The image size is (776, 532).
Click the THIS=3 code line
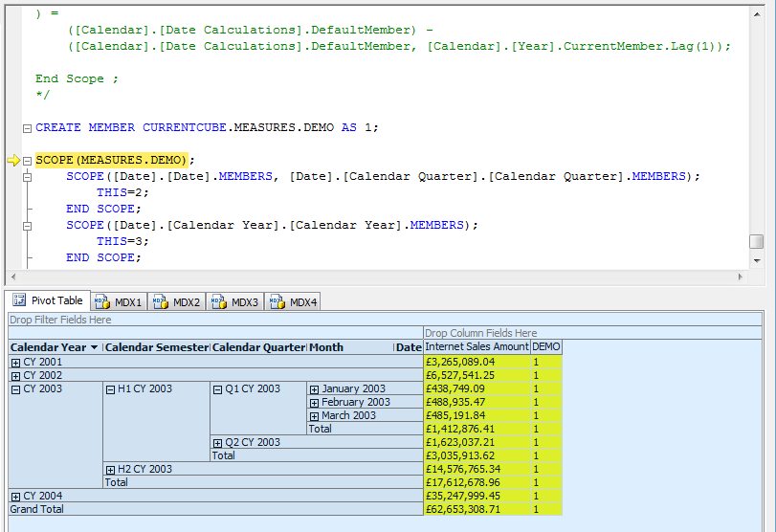(x=122, y=241)
